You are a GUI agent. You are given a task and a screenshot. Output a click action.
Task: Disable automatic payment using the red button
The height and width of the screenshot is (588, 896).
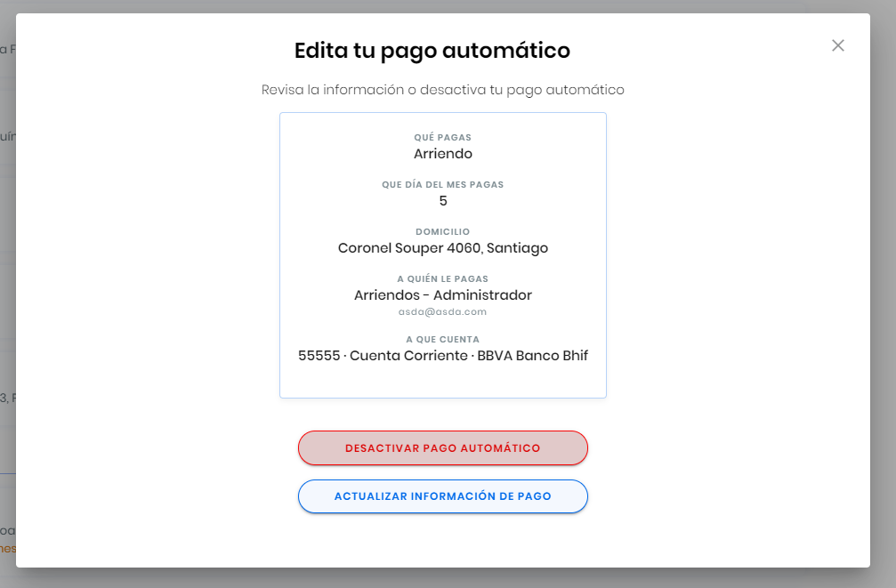[442, 447]
